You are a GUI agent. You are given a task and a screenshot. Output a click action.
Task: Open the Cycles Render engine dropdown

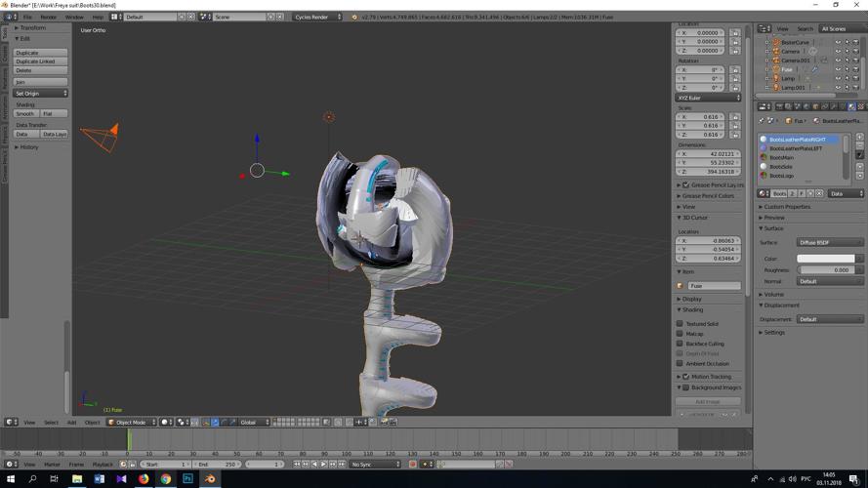click(x=318, y=17)
